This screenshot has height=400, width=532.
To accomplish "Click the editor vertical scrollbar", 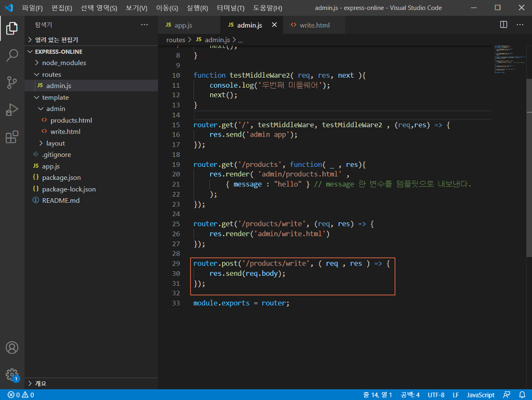I will click(x=529, y=168).
